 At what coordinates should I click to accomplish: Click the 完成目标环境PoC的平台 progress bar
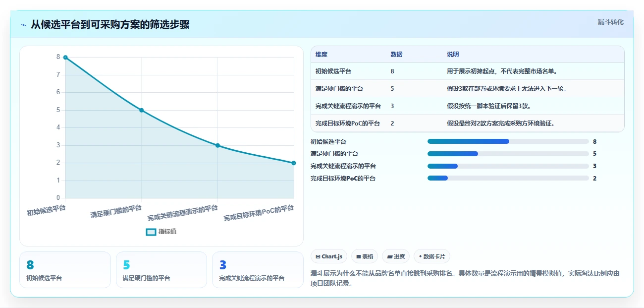pos(508,178)
